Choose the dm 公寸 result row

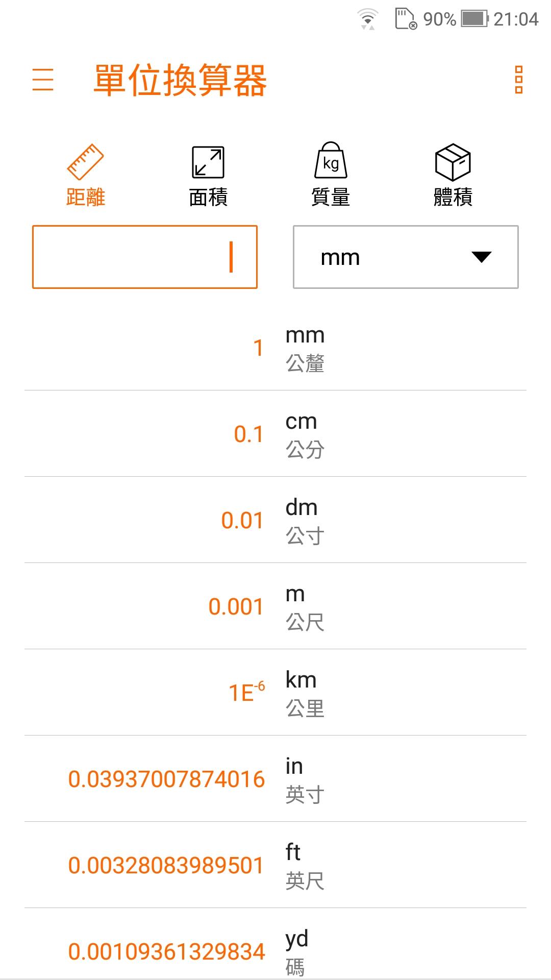pos(275,520)
